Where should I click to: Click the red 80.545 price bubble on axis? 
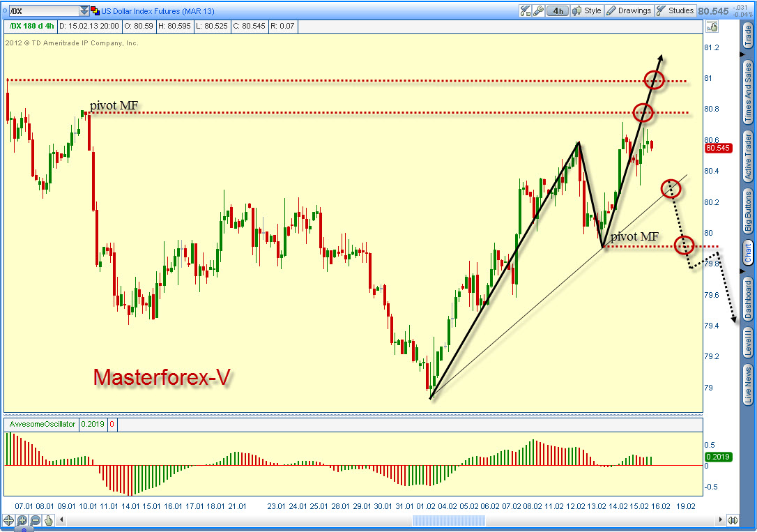pyautogui.click(x=718, y=149)
